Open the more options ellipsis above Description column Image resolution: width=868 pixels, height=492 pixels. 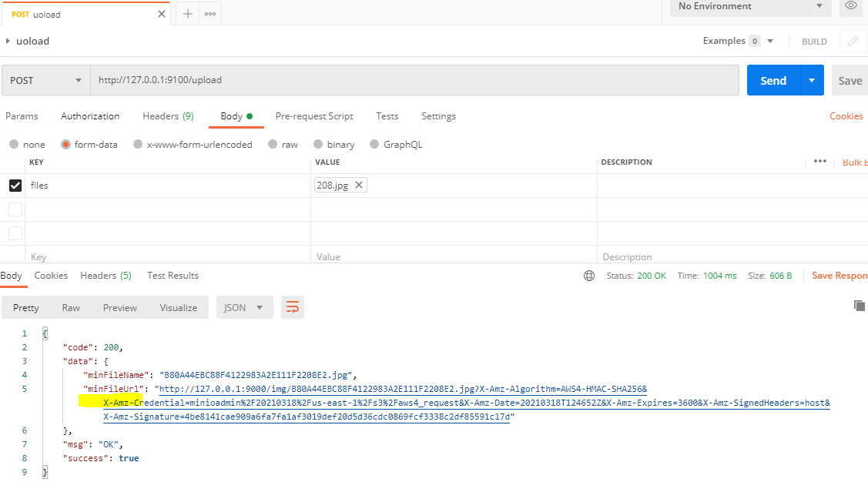(819, 161)
